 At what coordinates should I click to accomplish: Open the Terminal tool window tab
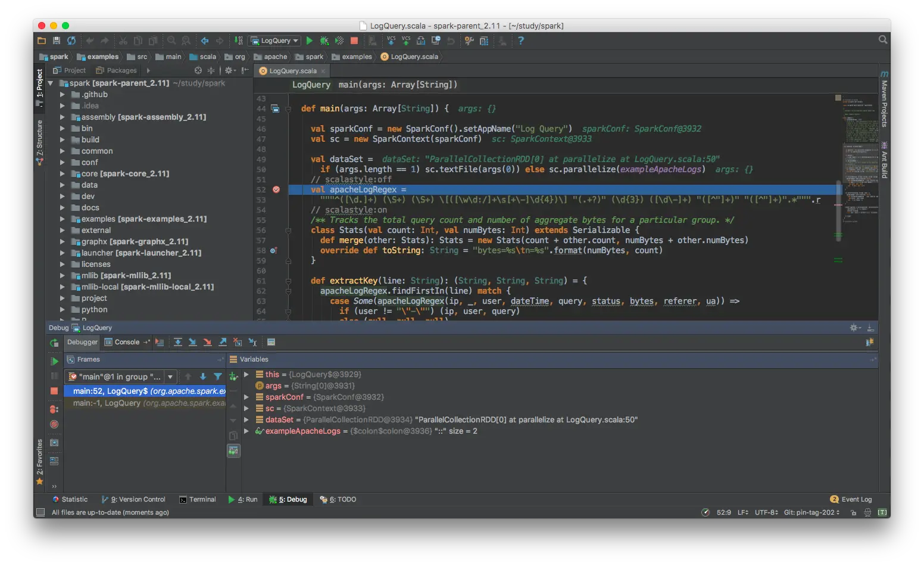click(198, 499)
